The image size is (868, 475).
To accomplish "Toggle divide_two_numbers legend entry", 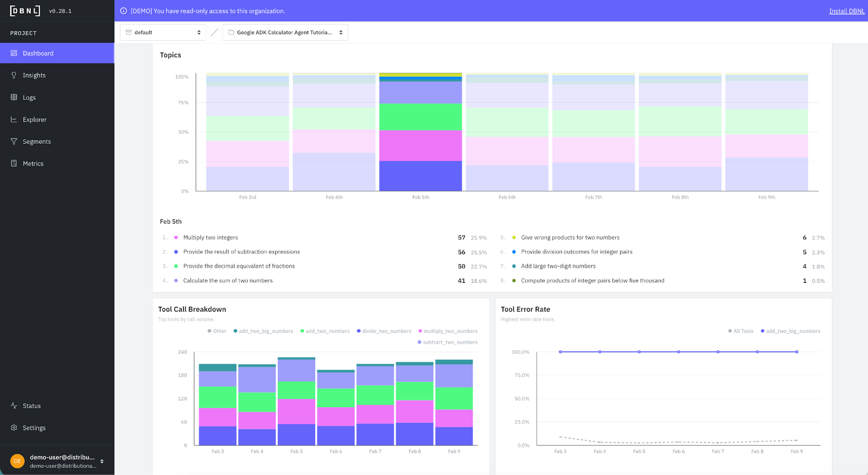I will (x=384, y=331).
